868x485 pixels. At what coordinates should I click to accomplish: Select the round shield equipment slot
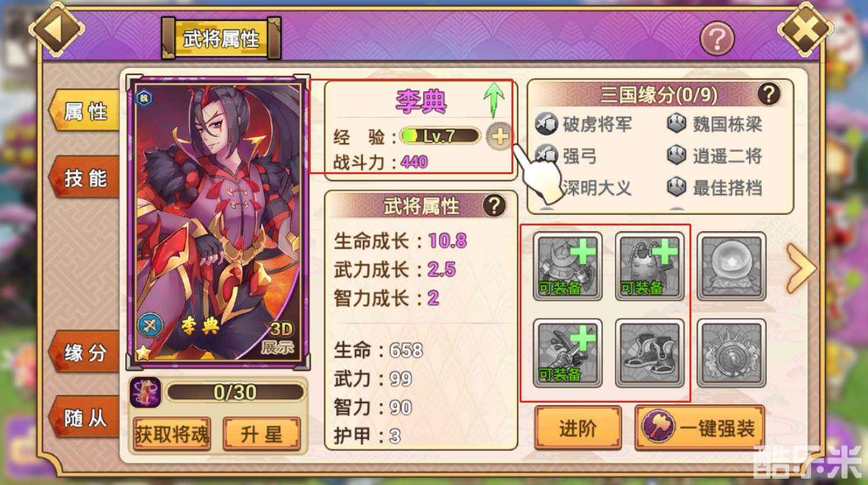pyautogui.click(x=732, y=353)
